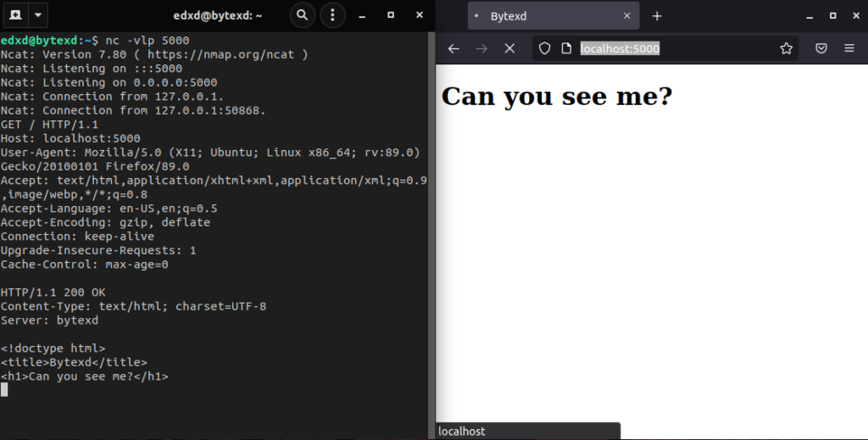Click the nmap.org/ncat URL text

coord(221,54)
